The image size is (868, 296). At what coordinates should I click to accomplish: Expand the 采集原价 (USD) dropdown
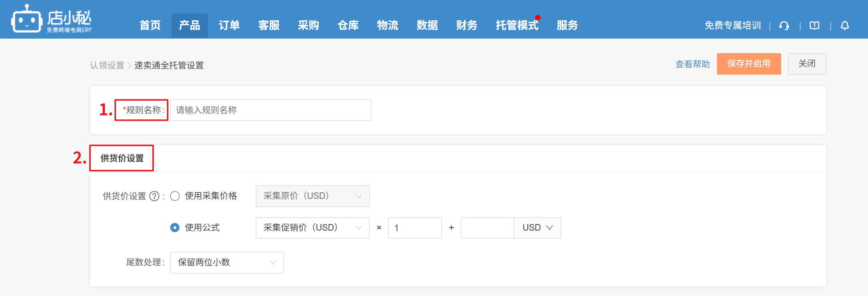coord(312,196)
